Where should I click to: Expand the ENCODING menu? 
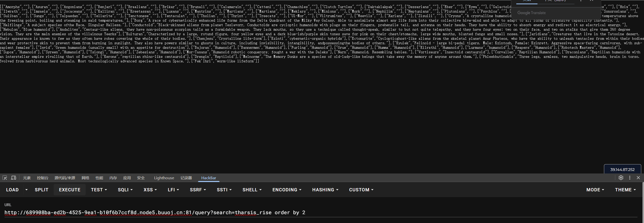coord(287,190)
